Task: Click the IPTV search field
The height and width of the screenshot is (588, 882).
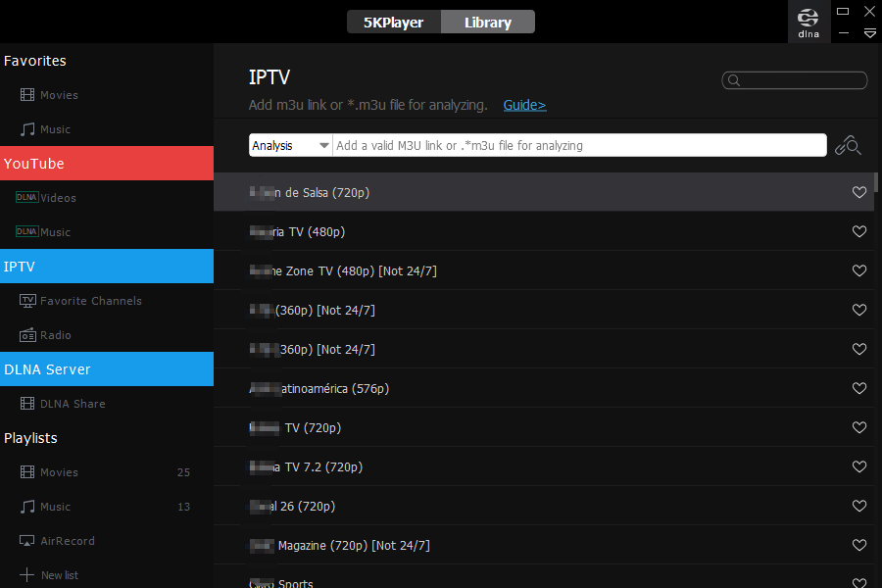Action: pyautogui.click(x=794, y=80)
